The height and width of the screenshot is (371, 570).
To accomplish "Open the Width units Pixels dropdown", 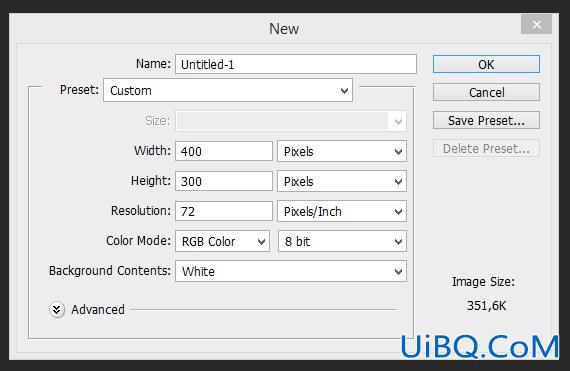I will pos(342,151).
